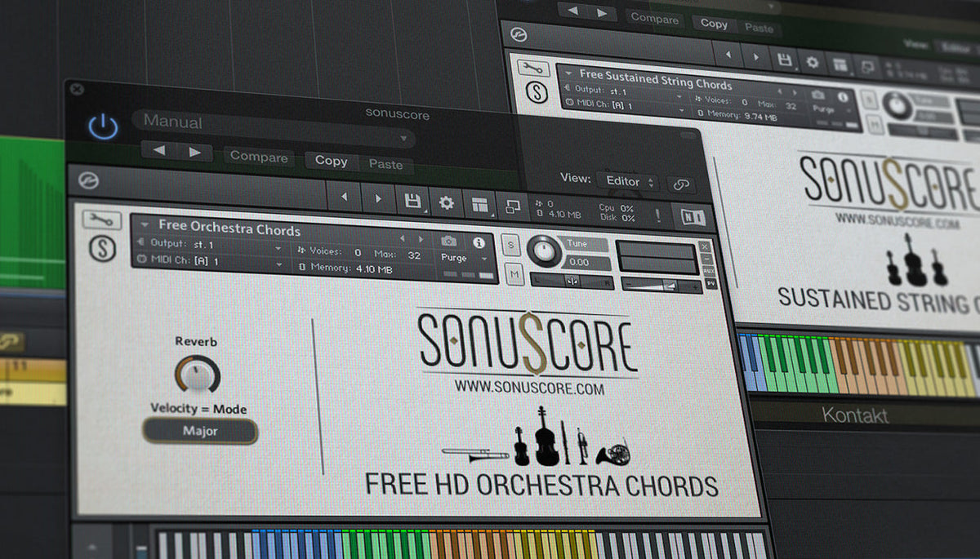Open the gear options in front Kontakt toolbar
The height and width of the screenshot is (559, 980).
click(446, 202)
